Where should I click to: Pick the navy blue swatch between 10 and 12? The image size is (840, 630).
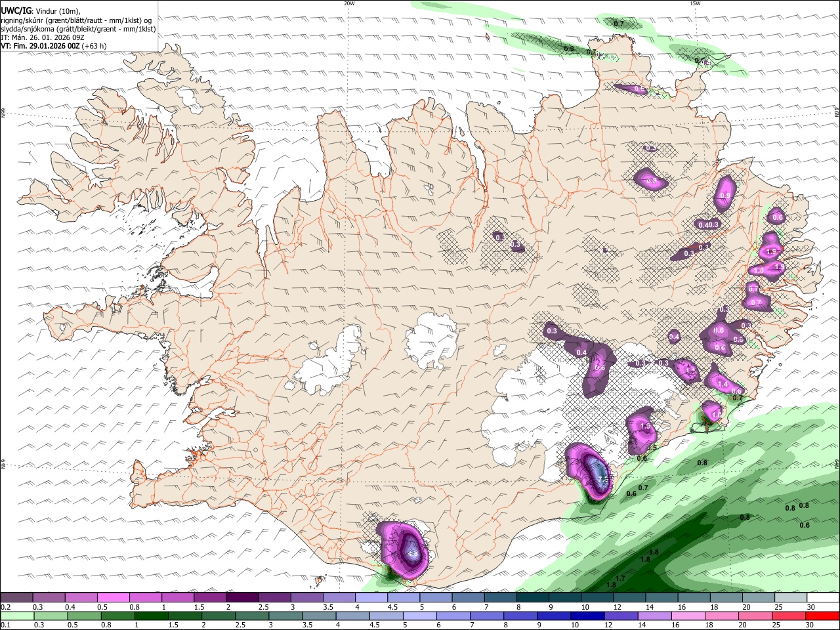tap(586, 616)
